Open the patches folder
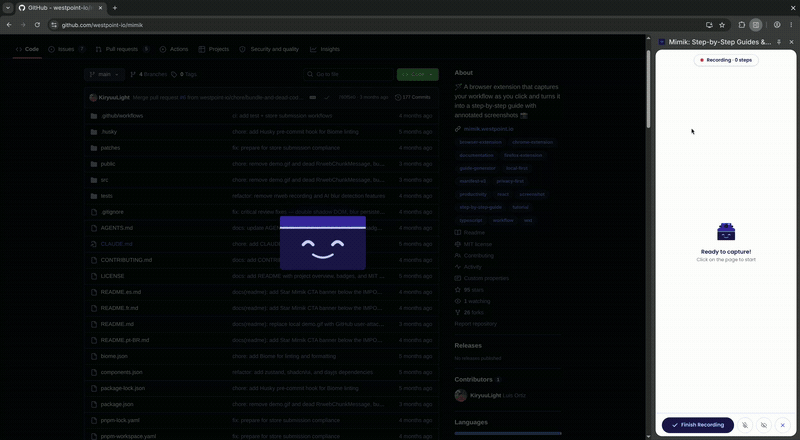 (110, 148)
